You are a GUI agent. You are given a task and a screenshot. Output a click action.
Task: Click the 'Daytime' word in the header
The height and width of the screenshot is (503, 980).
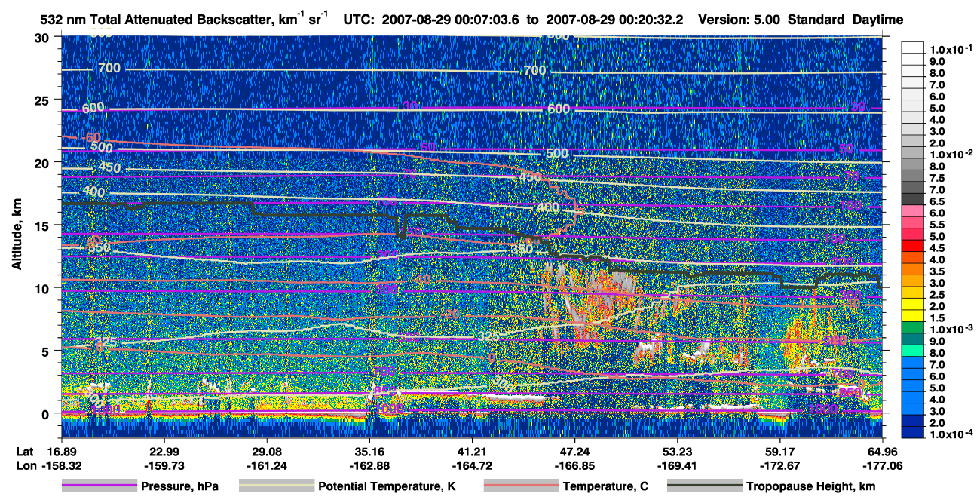coord(877,20)
